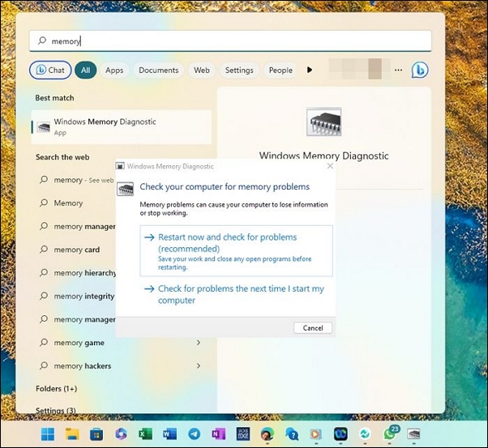Screen dimensions: 488x448
Task: Switch to the People filter tab
Action: coord(280,70)
